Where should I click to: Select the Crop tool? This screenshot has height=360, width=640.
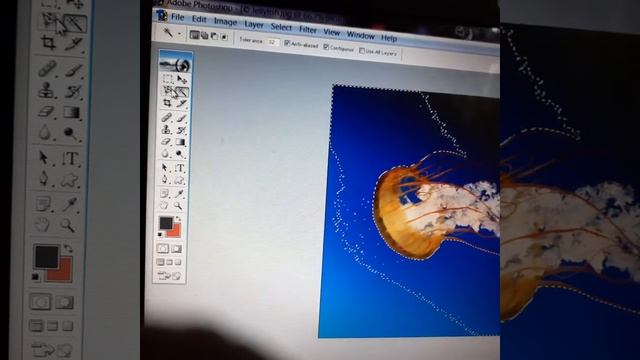[x=167, y=103]
